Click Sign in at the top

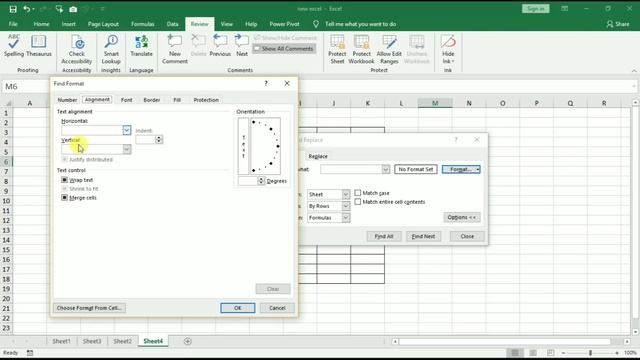pos(536,9)
